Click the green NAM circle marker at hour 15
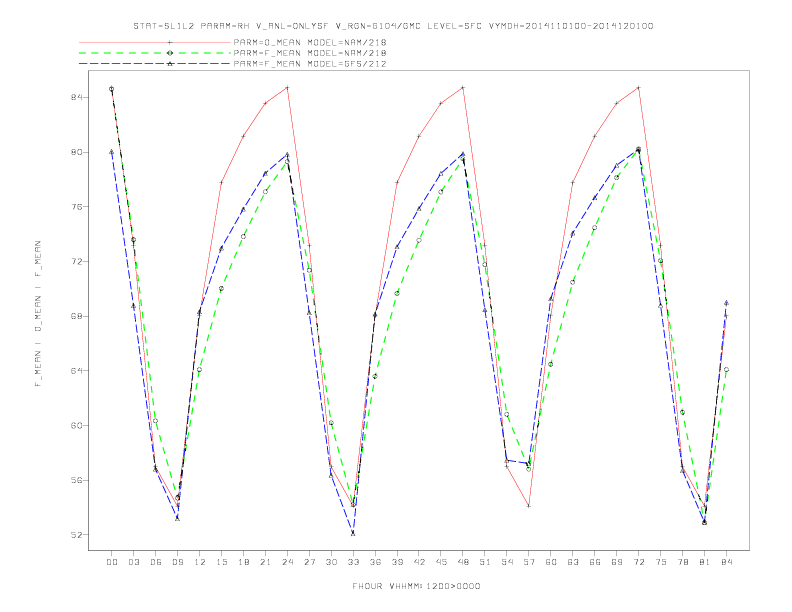 (x=221, y=288)
